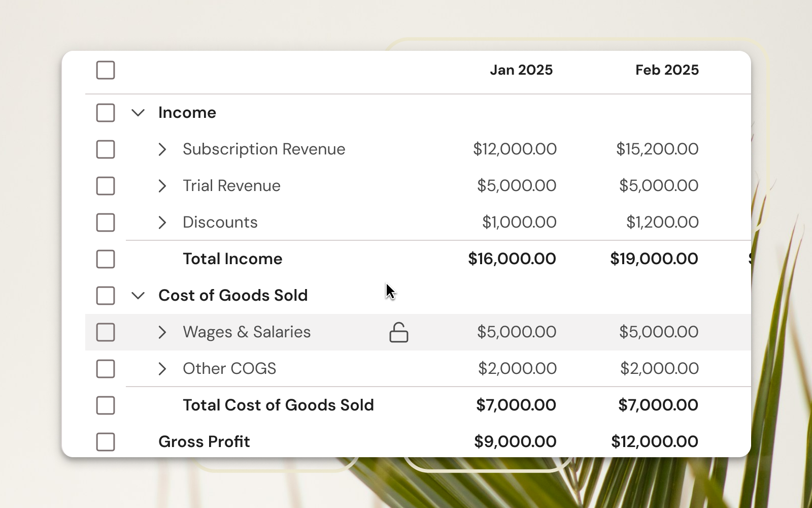
Task: Tick the Other COGS row checkbox
Action: (106, 369)
